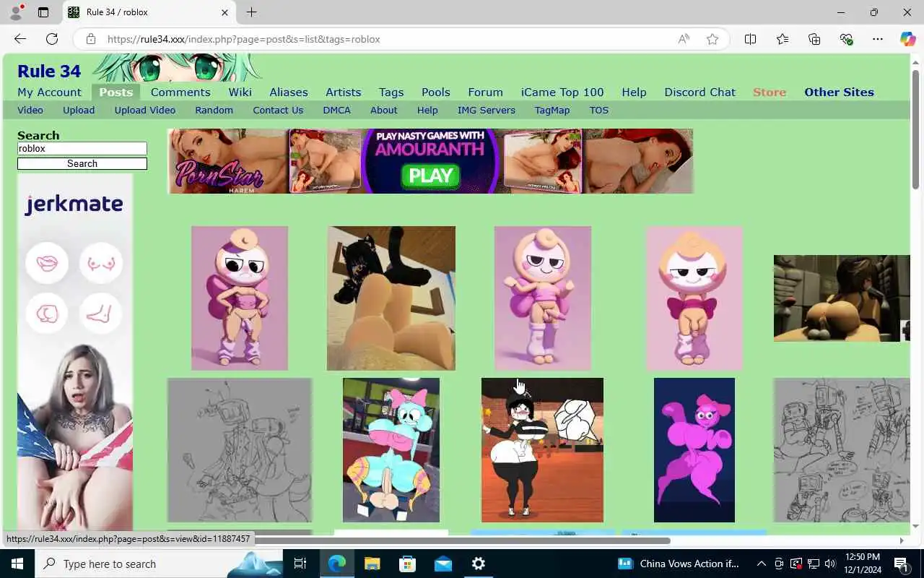Open the Artists menu item

coord(344,92)
